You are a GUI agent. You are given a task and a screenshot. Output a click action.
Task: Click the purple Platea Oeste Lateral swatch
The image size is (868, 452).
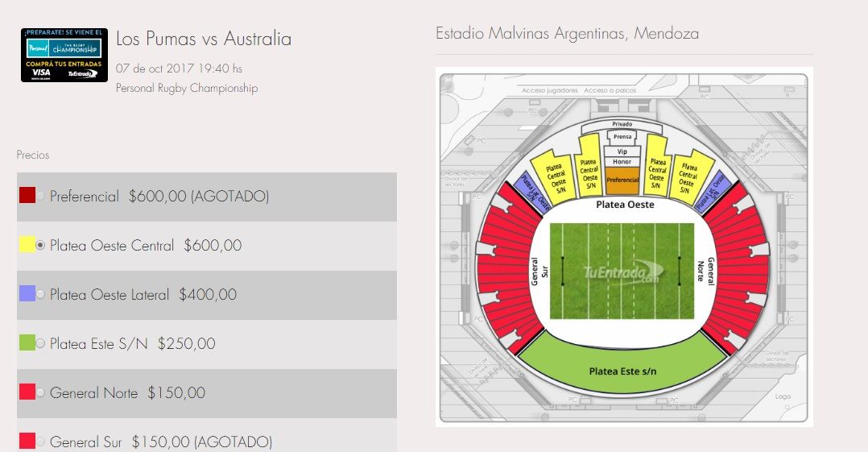coord(27,293)
